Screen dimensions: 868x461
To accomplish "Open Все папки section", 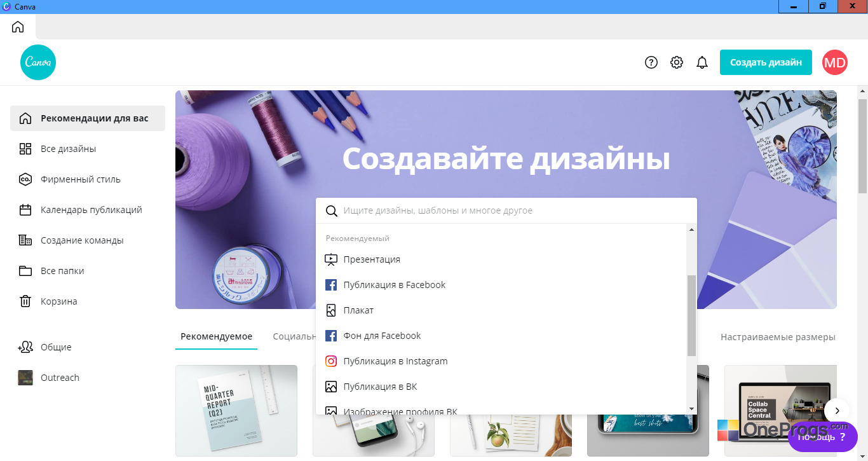I will 88,271.
